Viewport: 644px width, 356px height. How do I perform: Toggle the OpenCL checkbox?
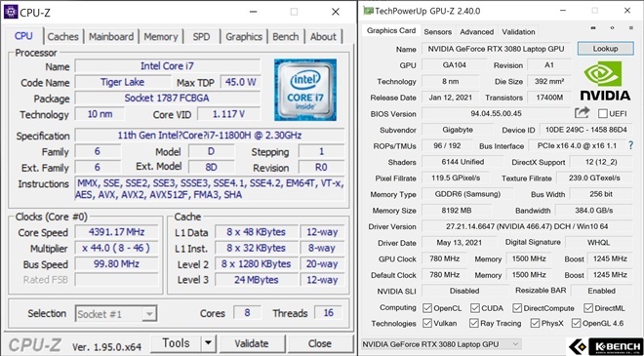[427, 308]
